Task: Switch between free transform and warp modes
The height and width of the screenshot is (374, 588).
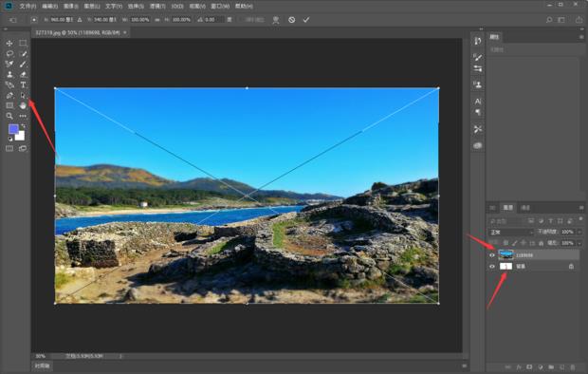Action: tap(276, 20)
